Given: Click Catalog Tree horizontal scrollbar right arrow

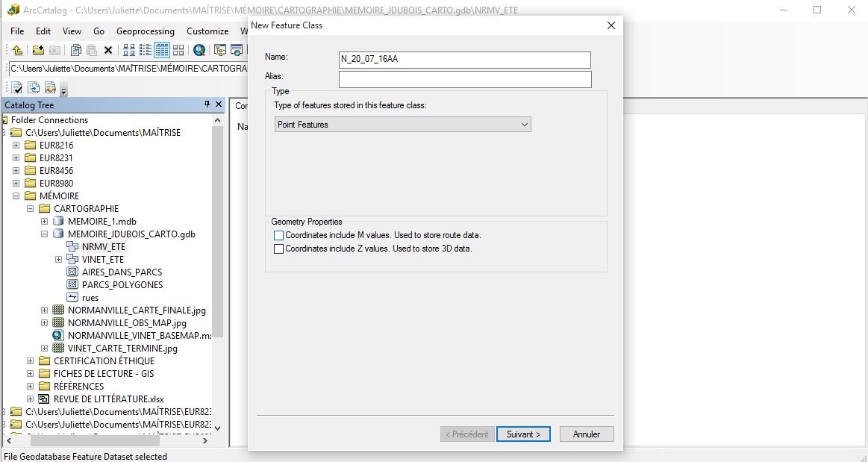Looking at the screenshot, I should (x=205, y=441).
